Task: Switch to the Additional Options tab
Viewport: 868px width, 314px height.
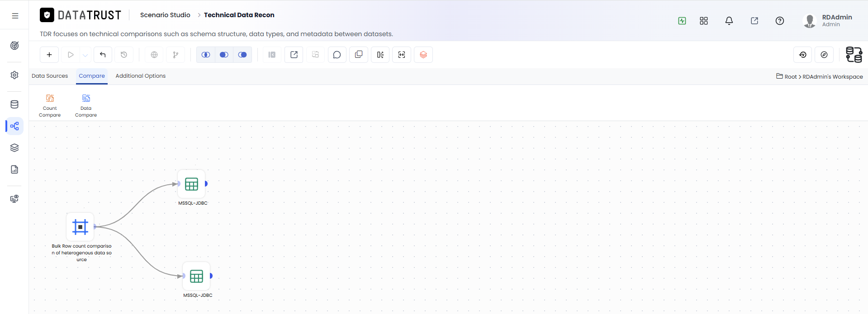Action: 141,76
